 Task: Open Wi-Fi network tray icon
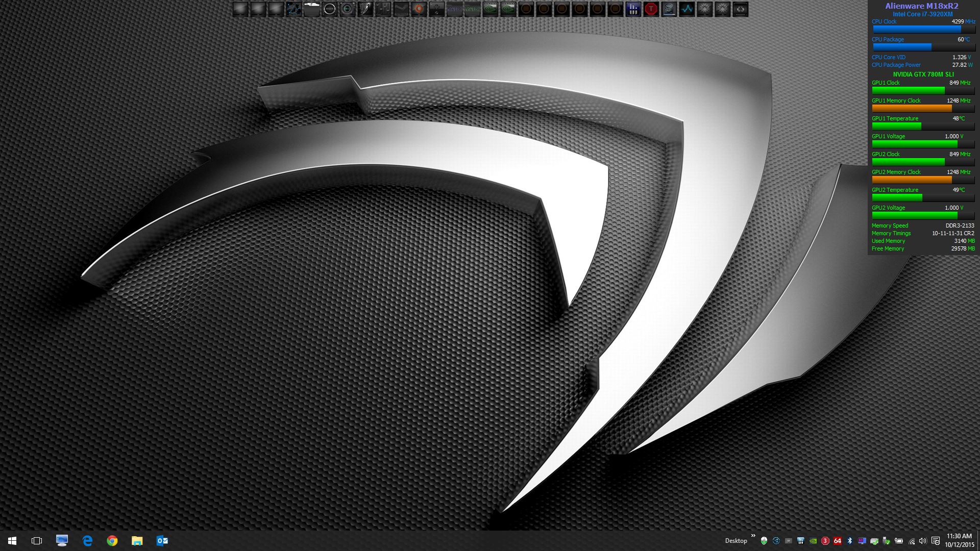912,541
